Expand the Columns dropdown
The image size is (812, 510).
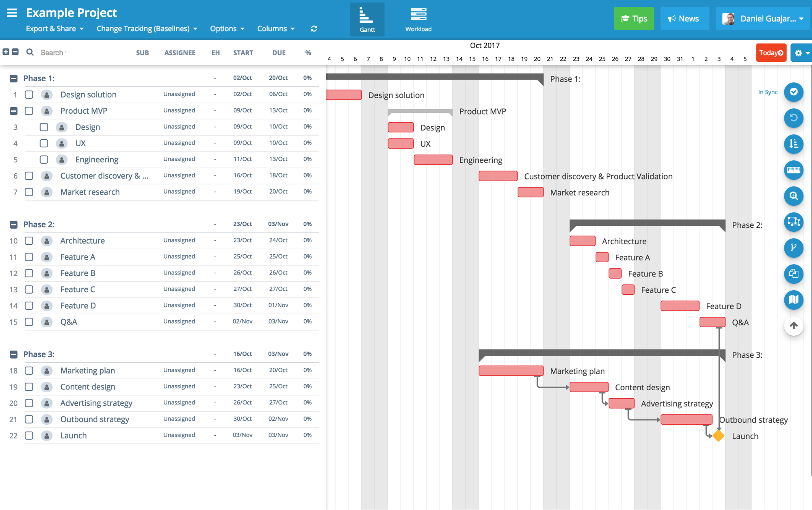pos(274,28)
